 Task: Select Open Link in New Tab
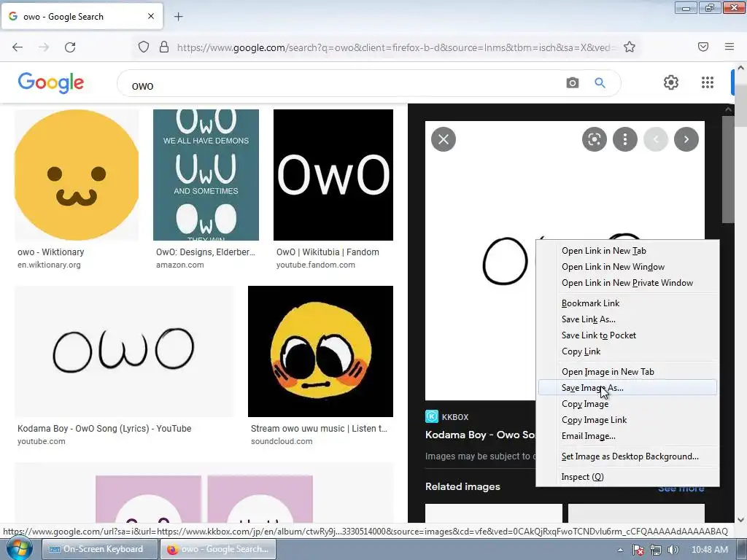point(627,251)
